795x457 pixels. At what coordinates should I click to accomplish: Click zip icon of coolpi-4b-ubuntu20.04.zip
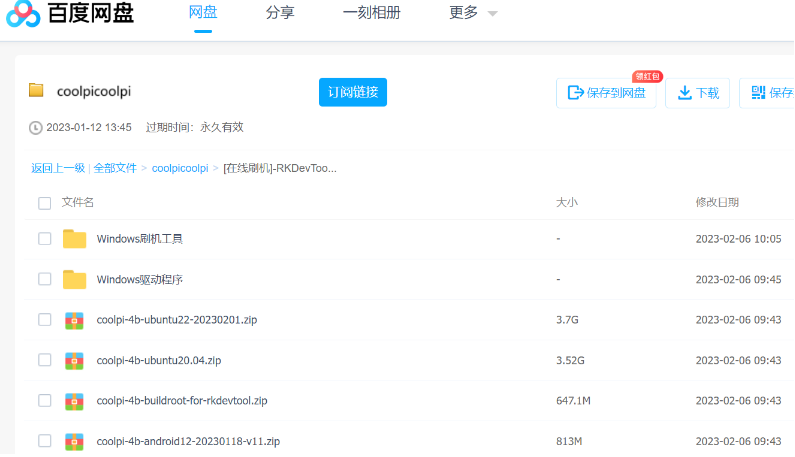pos(75,361)
